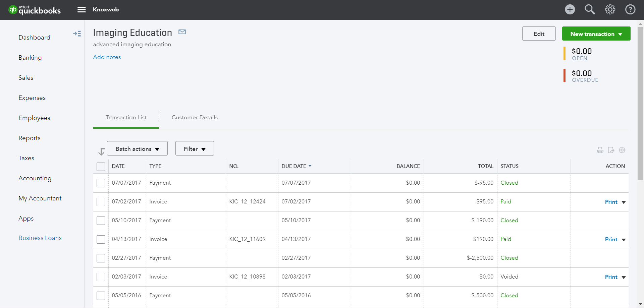The image size is (644, 308).
Task: Switch to the Customer Details tab
Action: point(195,118)
